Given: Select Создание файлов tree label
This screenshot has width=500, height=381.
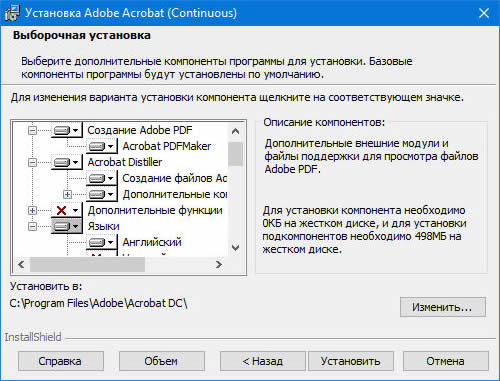Looking at the screenshot, I should tap(175, 178).
